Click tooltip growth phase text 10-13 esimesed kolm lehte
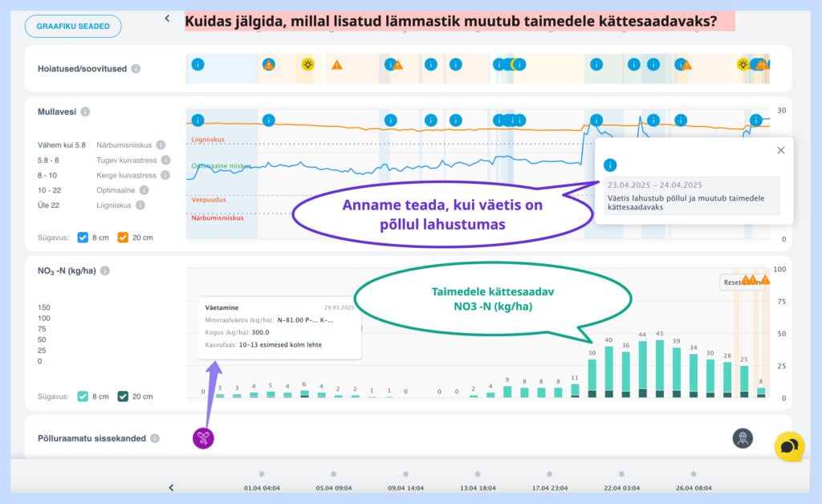 click(280, 345)
